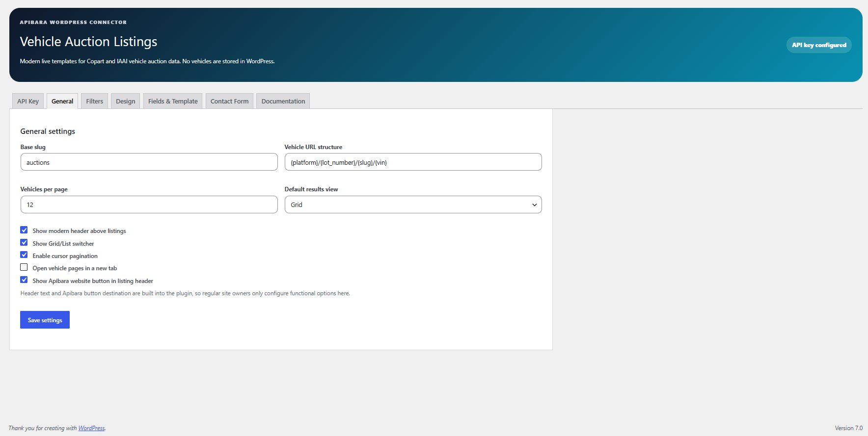The width and height of the screenshot is (868, 436).
Task: Click the Save settings button
Action: pyautogui.click(x=45, y=320)
